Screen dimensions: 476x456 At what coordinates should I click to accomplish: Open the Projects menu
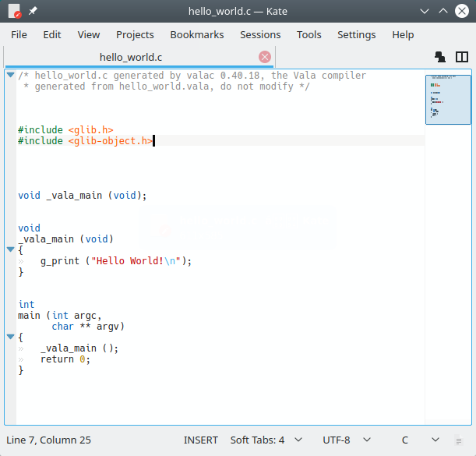pyautogui.click(x=135, y=34)
